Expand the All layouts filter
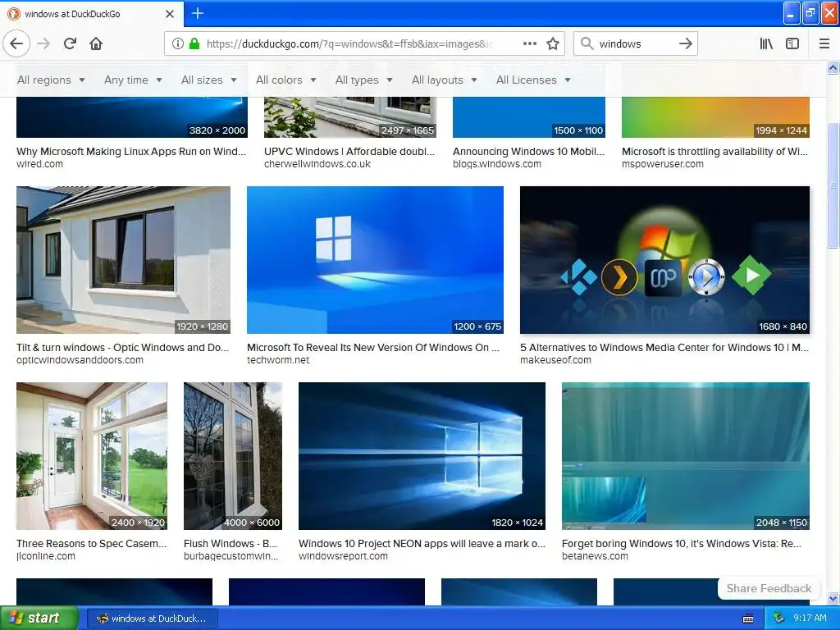 444,80
